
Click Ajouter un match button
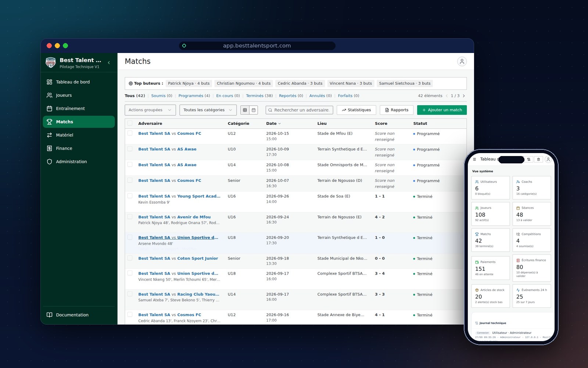tap(442, 110)
